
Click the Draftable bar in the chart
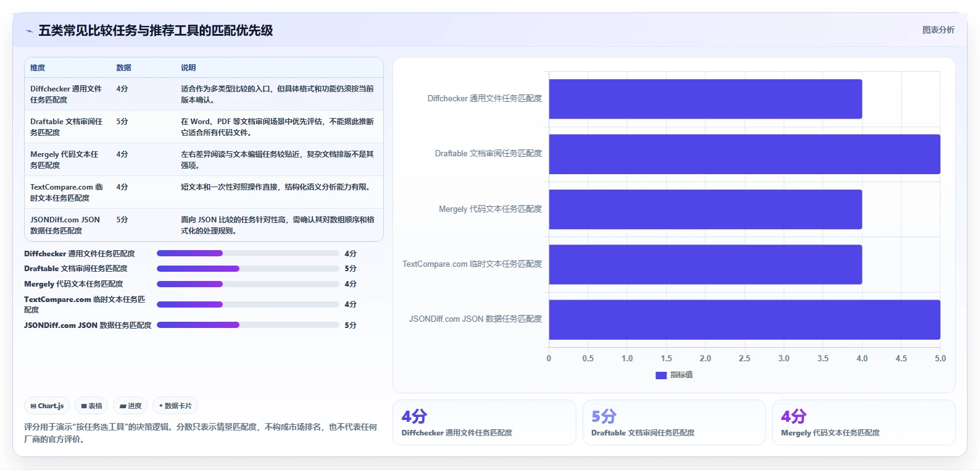coord(744,154)
